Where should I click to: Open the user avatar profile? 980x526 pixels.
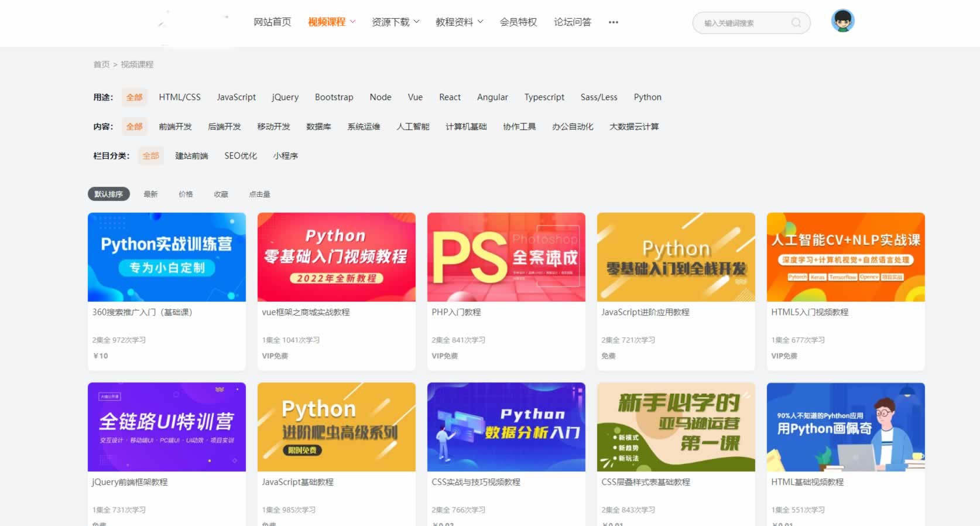pyautogui.click(x=842, y=21)
